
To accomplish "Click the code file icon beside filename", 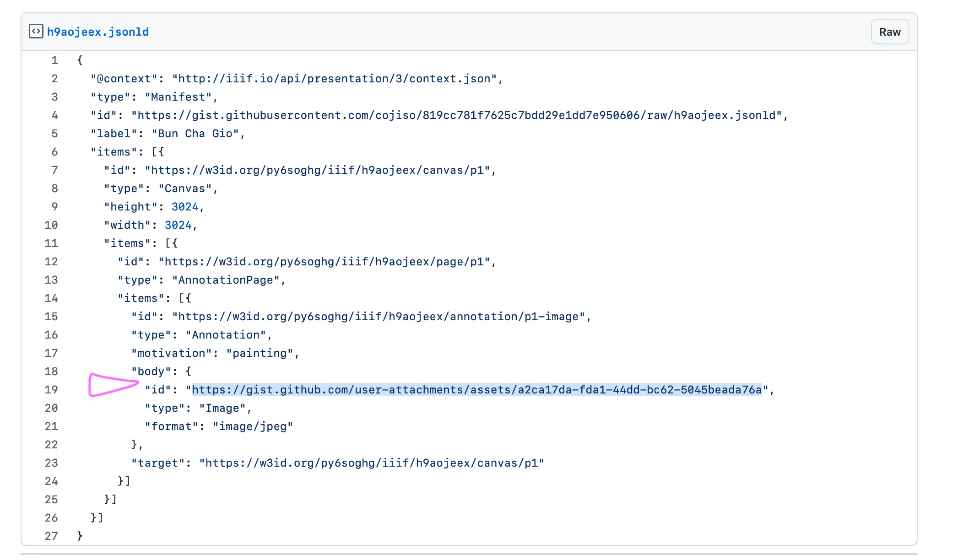I will point(36,32).
